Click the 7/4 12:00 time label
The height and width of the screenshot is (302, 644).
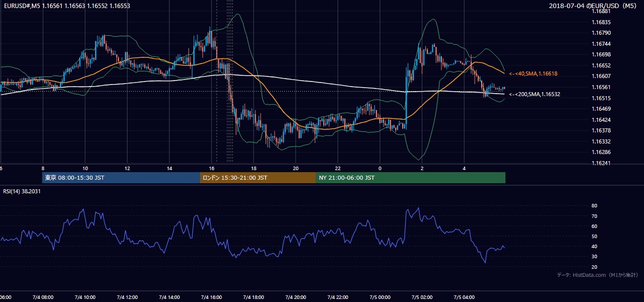[x=127, y=297]
